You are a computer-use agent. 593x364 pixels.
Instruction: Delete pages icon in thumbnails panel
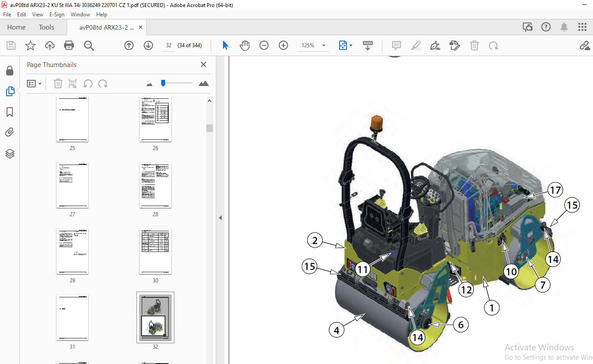[x=58, y=83]
